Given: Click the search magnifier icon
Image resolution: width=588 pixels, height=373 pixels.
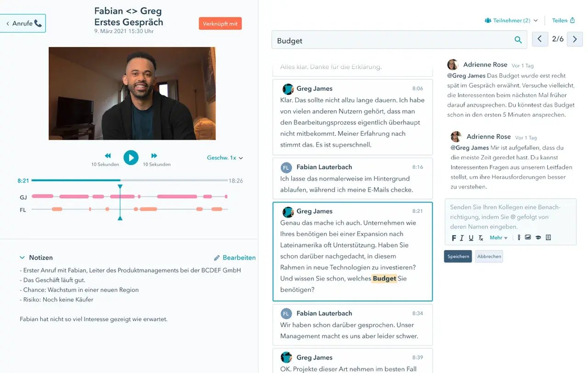Looking at the screenshot, I should click(x=518, y=40).
